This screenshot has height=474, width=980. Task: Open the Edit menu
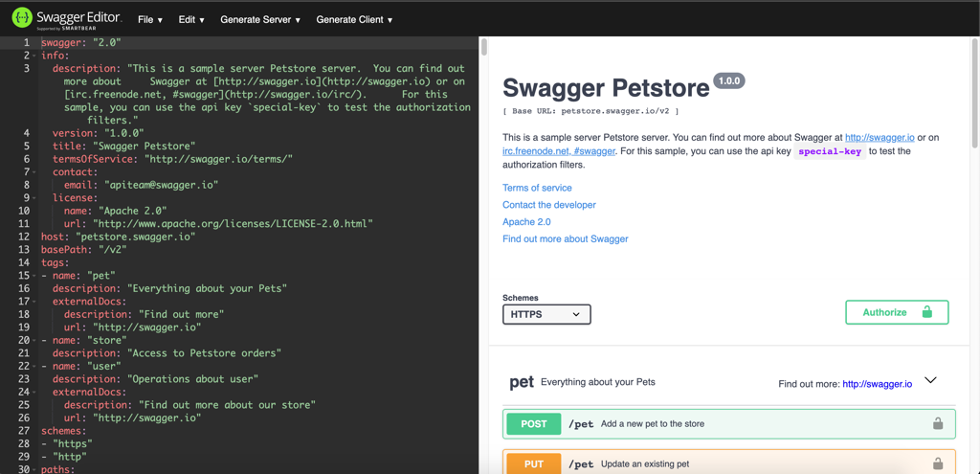tap(191, 19)
